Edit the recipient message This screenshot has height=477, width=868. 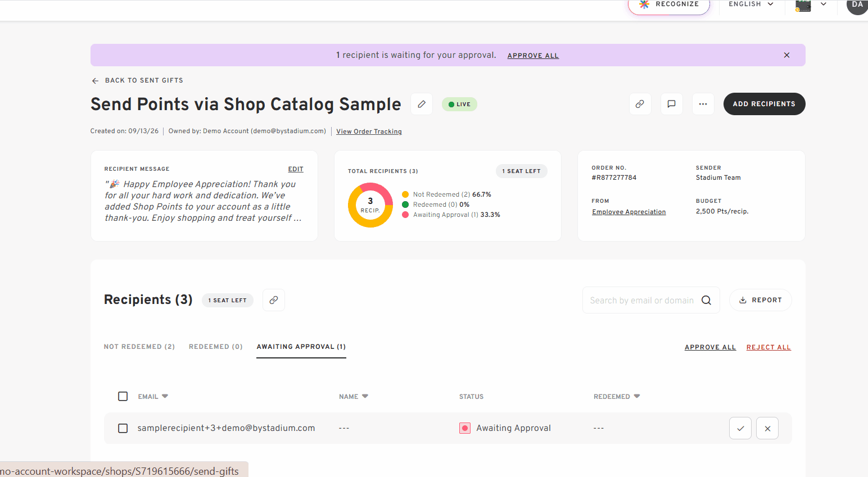point(296,169)
